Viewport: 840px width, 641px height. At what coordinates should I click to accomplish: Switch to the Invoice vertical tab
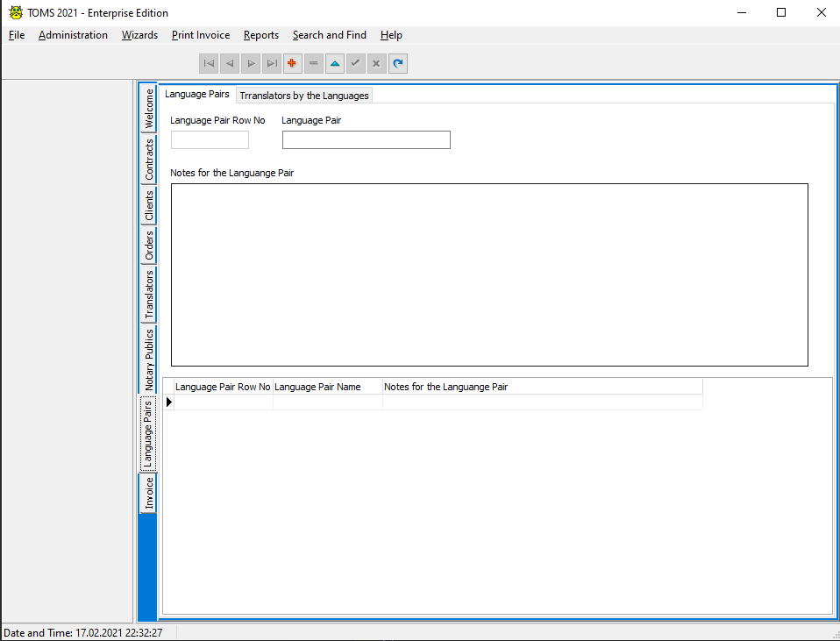(149, 493)
